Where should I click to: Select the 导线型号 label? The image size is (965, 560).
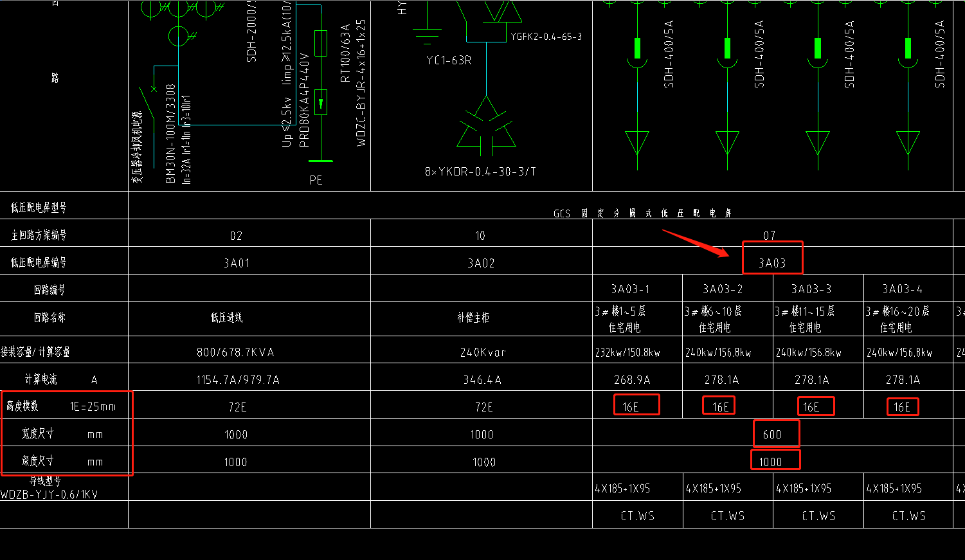tap(45, 482)
